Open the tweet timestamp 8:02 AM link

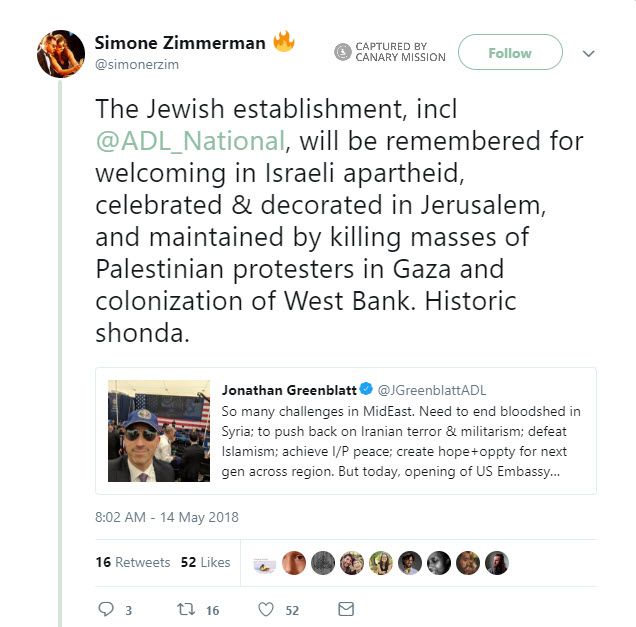pos(167,517)
